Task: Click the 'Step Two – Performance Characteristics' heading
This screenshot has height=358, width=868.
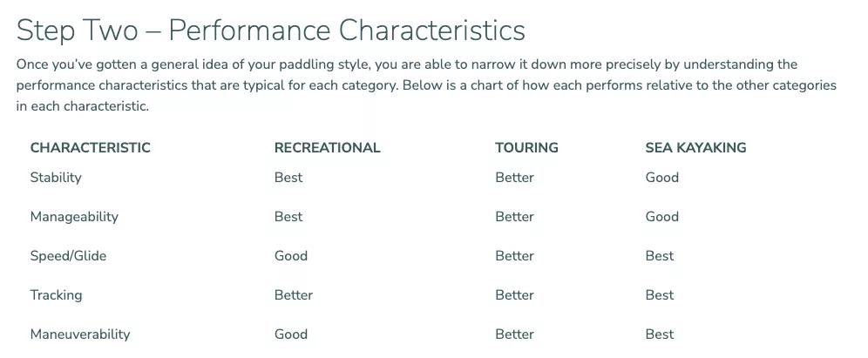Action: coord(270,30)
